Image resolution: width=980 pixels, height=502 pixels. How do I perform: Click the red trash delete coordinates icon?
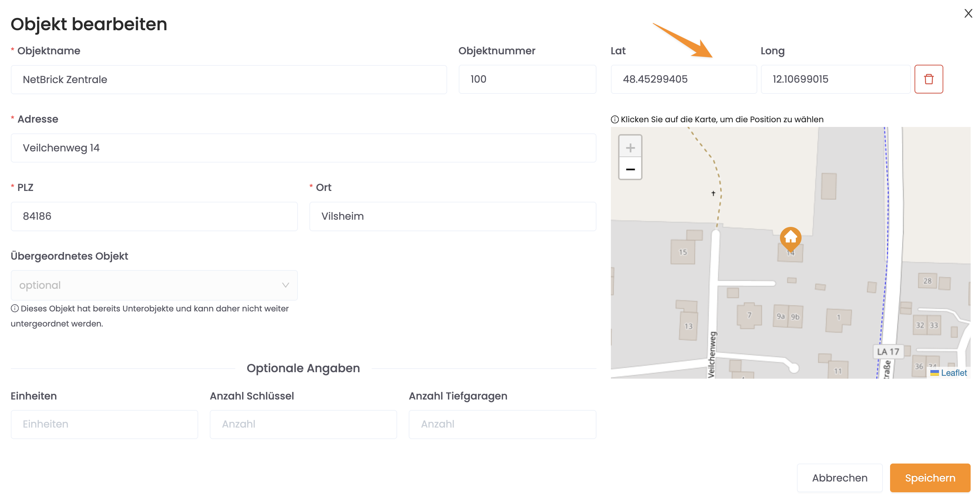928,79
